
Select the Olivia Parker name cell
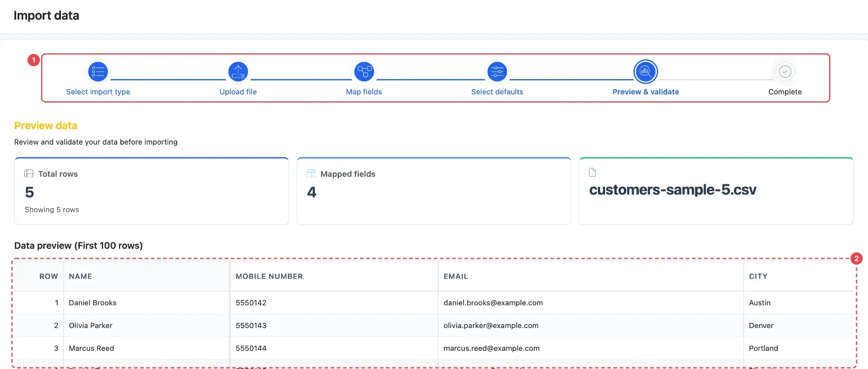click(147, 325)
